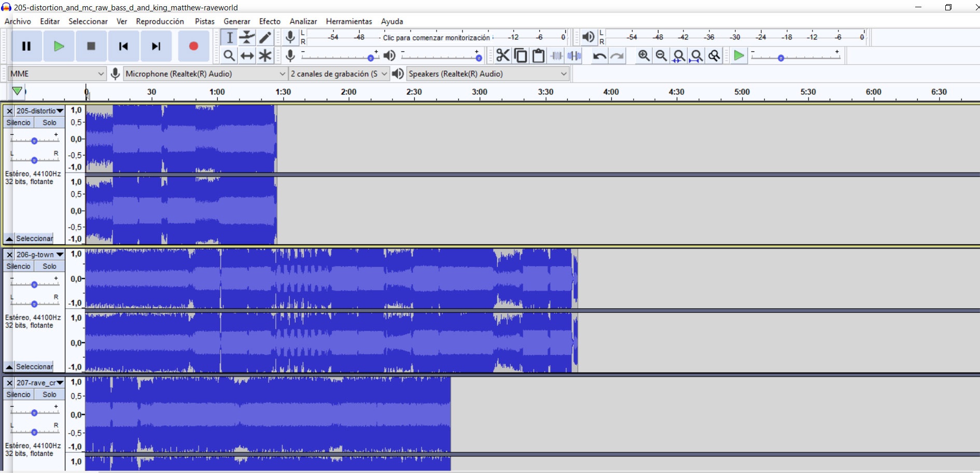Click the green Play-at-Speed button
Screen dimensions: 980x473
coord(739,55)
